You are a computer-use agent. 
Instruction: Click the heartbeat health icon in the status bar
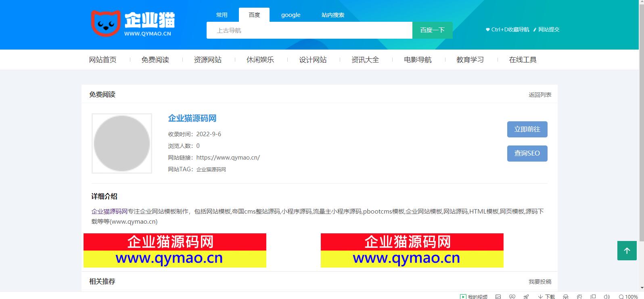coord(512,297)
